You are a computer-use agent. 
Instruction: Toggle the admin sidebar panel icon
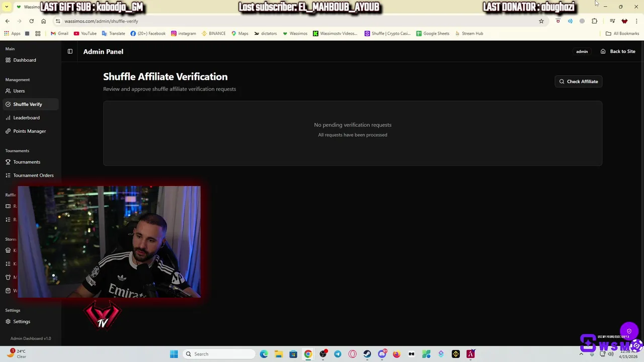click(x=70, y=51)
